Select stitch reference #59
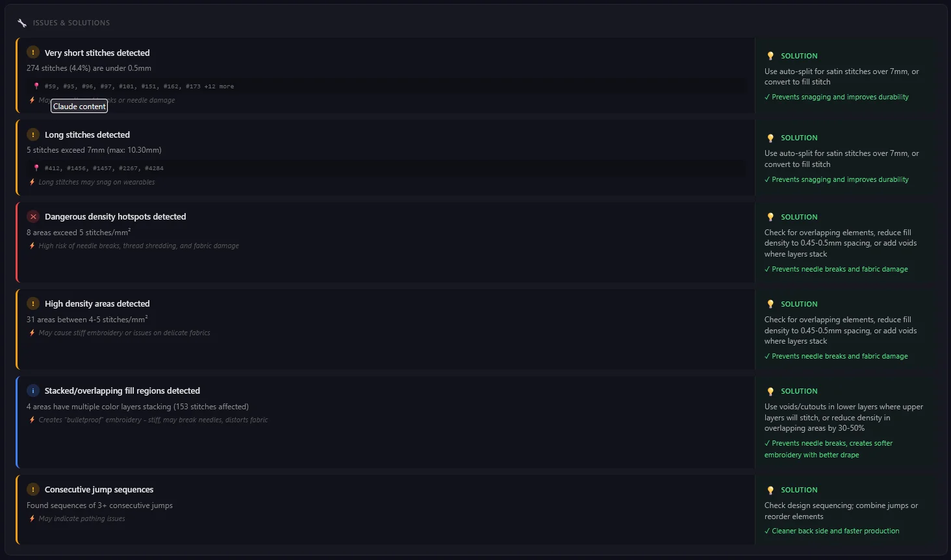The width and height of the screenshot is (951, 560). click(x=51, y=86)
